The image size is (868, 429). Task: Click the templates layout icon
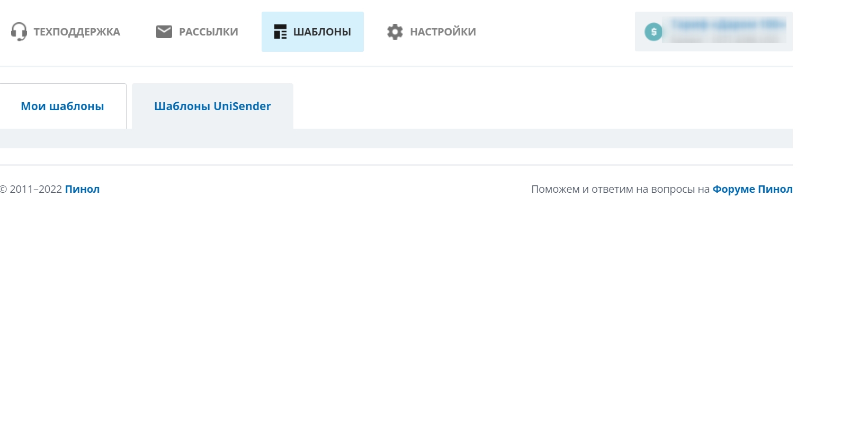280,32
